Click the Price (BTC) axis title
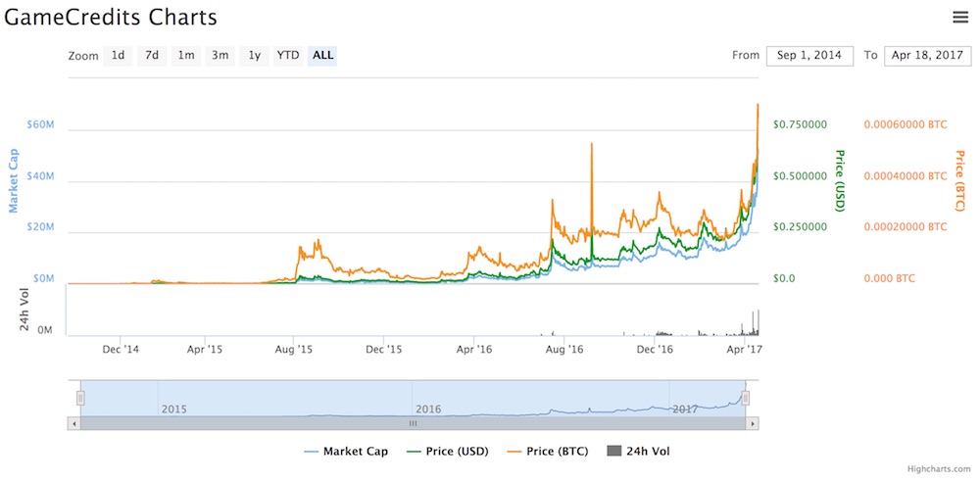980x482 pixels. pyautogui.click(x=959, y=180)
